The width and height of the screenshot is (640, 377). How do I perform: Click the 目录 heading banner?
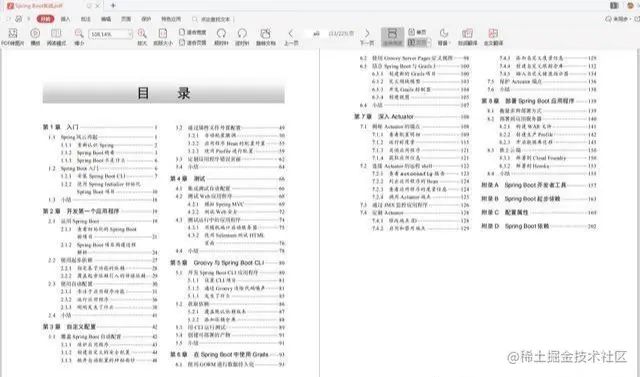pyautogui.click(x=163, y=93)
